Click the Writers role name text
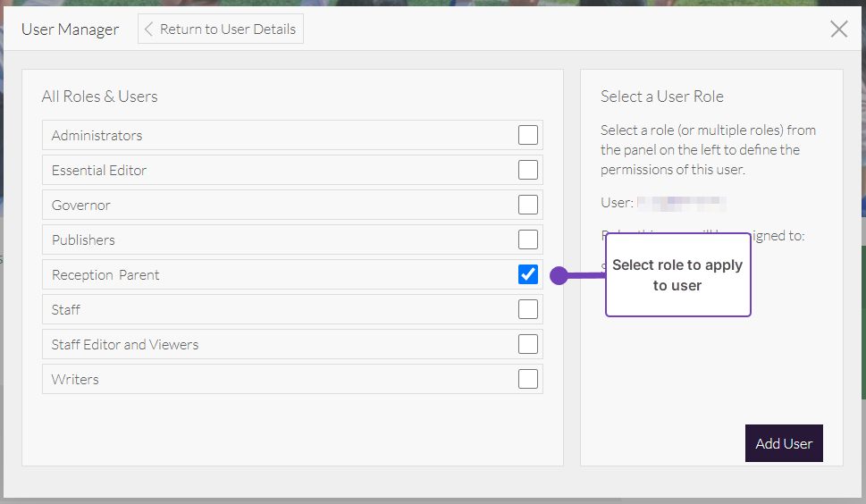The image size is (866, 504). tap(75, 380)
